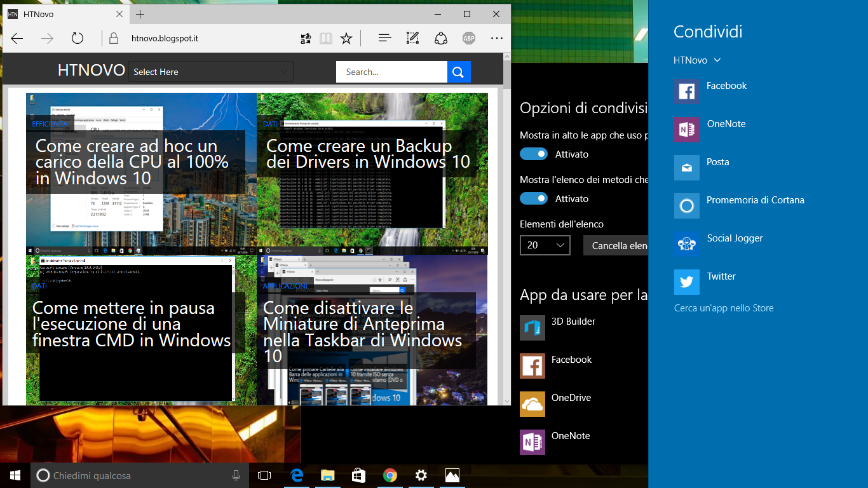Click the Cortana microphone icon
This screenshot has width=868, height=488.
pyautogui.click(x=236, y=475)
